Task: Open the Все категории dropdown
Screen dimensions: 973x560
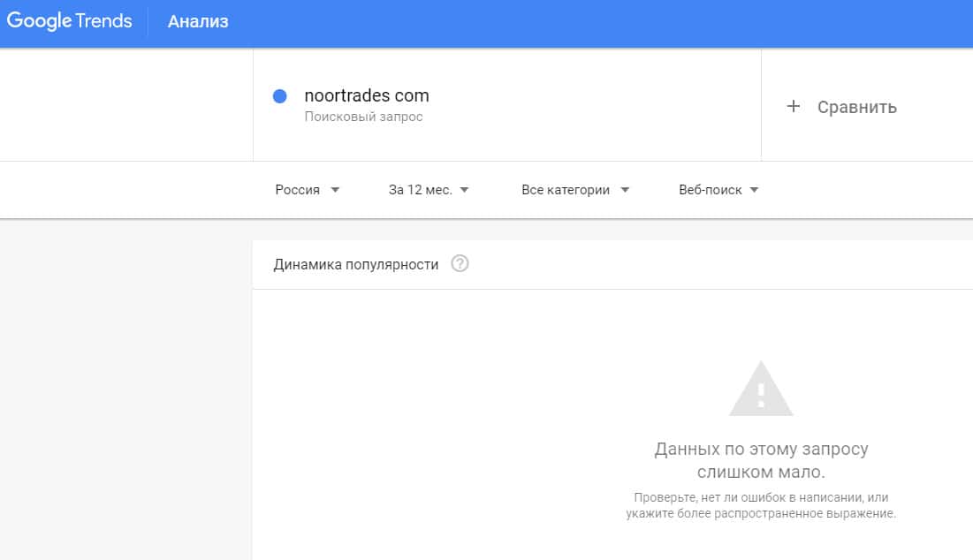Action: click(574, 190)
